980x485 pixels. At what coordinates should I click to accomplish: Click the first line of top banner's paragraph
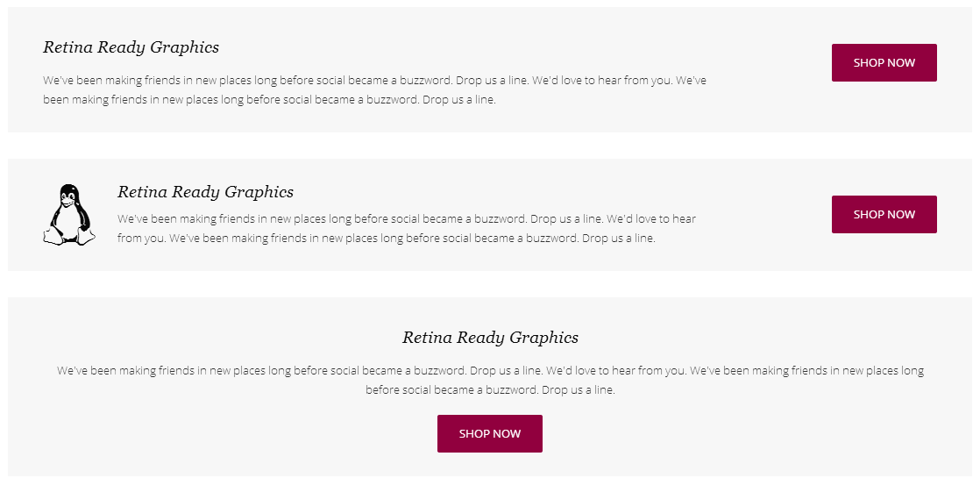(374, 80)
